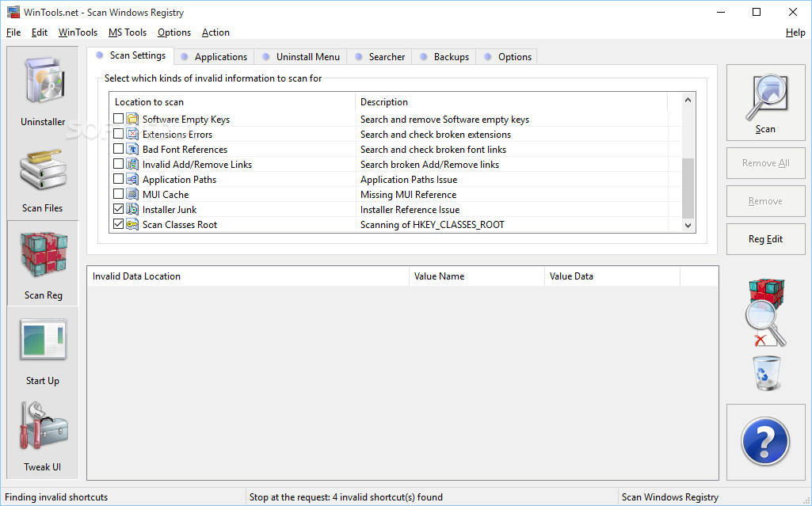Click the Application Paths row icon
Viewport: 812px width, 506px height.
pyautogui.click(x=132, y=179)
